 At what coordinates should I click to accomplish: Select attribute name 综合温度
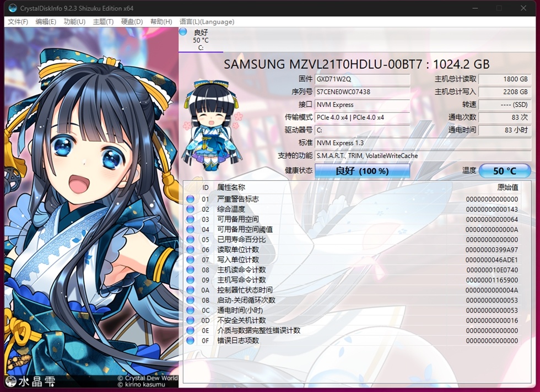[231, 209]
